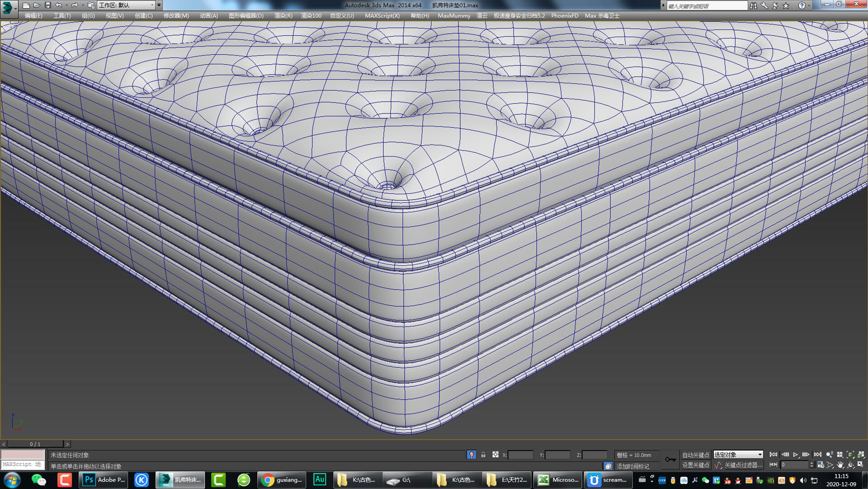This screenshot has height=489, width=868.
Task: Select the Undo icon in main toolbar
Action: point(58,5)
